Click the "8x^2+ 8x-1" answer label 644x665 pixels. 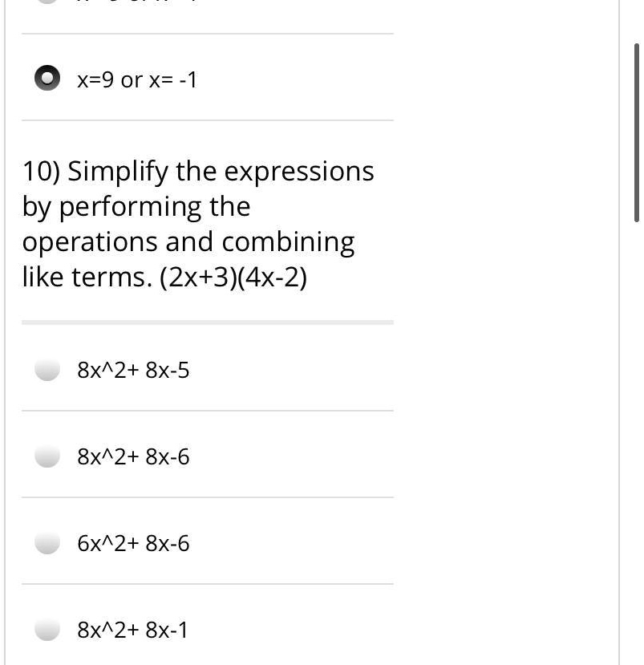pyautogui.click(x=132, y=631)
